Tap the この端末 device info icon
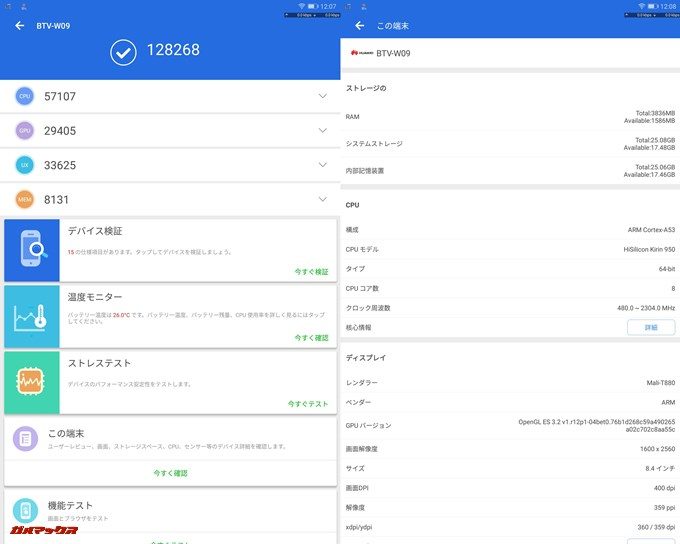Image resolution: width=680 pixels, height=544 pixels. (26, 440)
